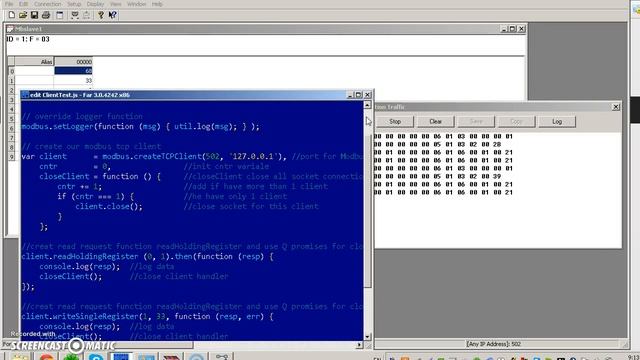
Task: Open the File menu
Action: [x=9, y=4]
